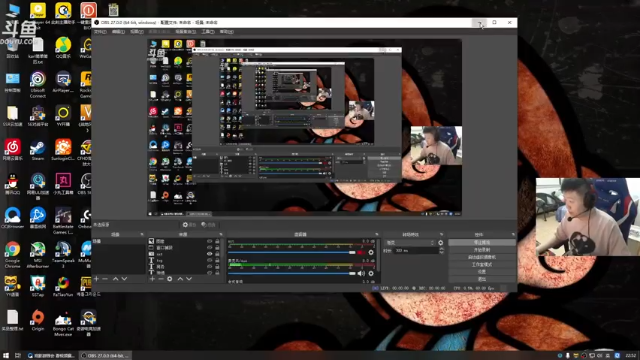The height and width of the screenshot is (360, 640).
Task: Decrease transition duration with down stepper
Action: (x=441, y=253)
